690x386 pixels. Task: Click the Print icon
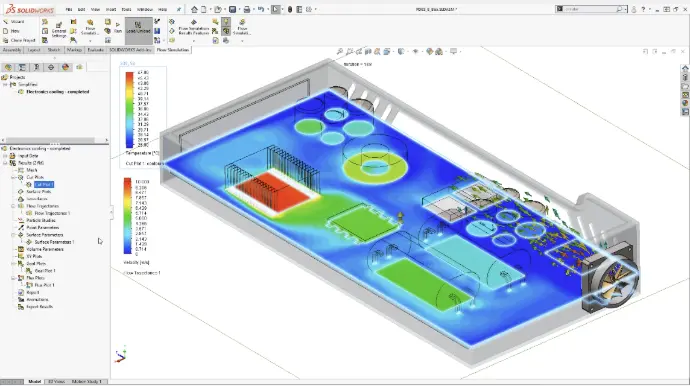coord(247,9)
